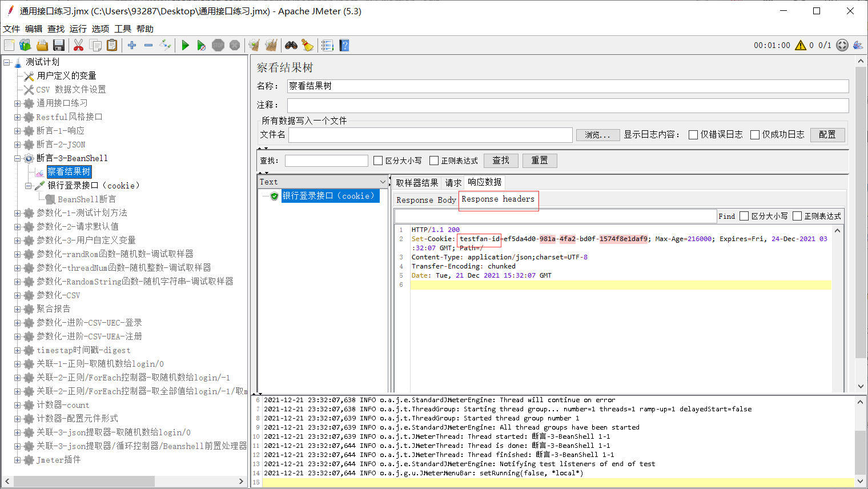868x489 pixels.
Task: Click the 配置 button
Action: coord(827,135)
